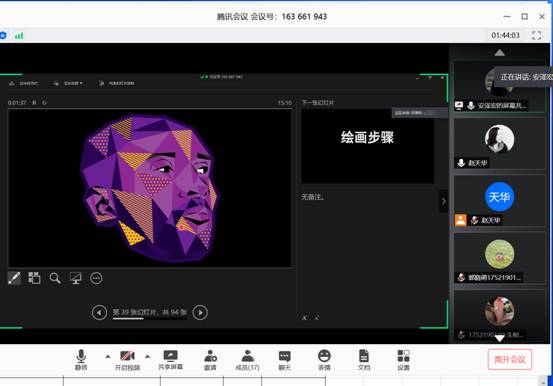Open the emoji reactions icon
The image size is (553, 386).
324,360
